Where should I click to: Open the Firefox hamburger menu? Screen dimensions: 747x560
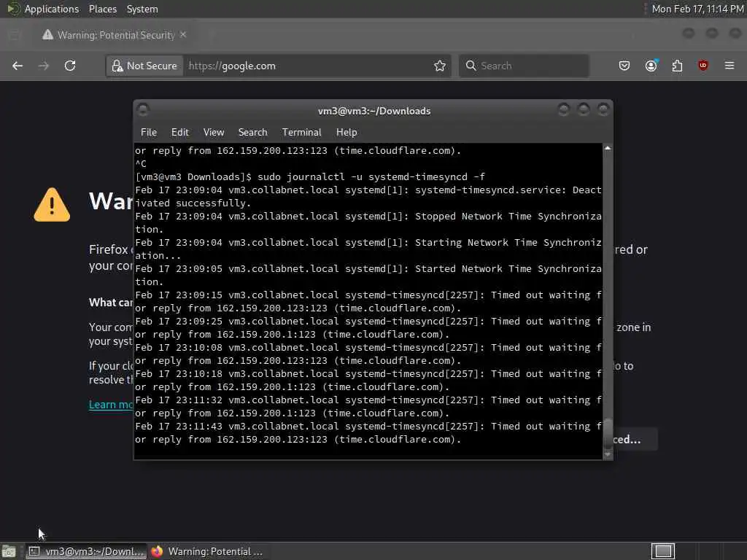[729, 66]
